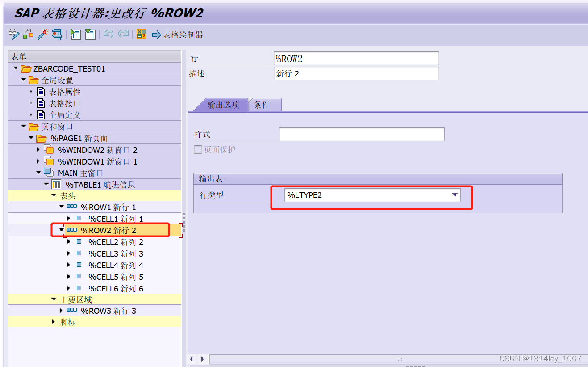588x367 pixels.
Task: Click the Undo arrow icon
Action: coord(108,34)
